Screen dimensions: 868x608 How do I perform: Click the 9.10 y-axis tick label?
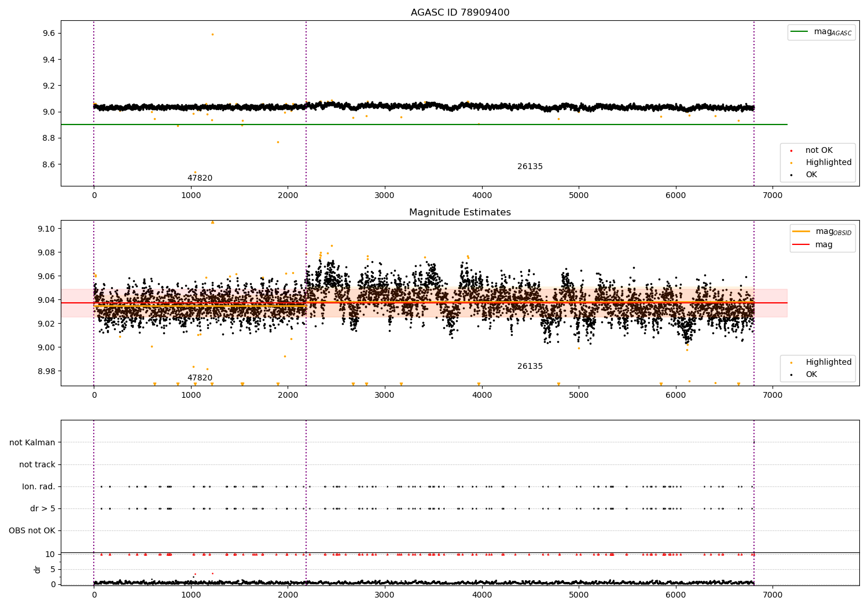point(46,229)
